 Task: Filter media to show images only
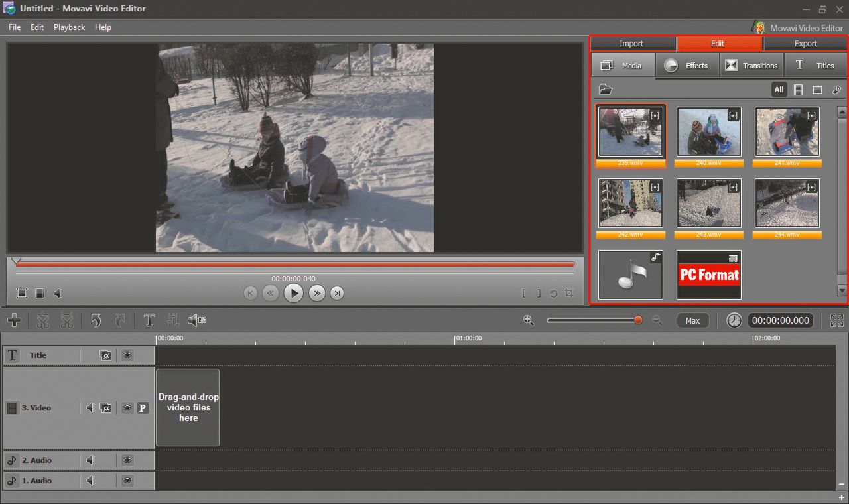tap(817, 90)
